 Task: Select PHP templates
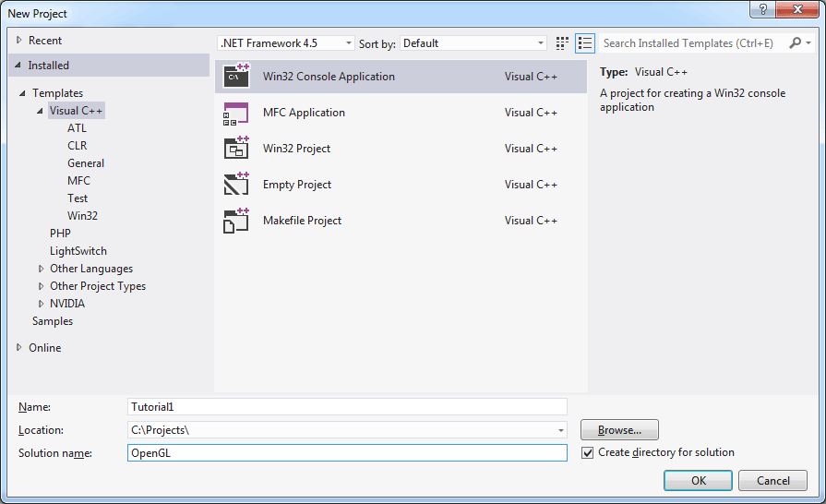pyautogui.click(x=60, y=234)
